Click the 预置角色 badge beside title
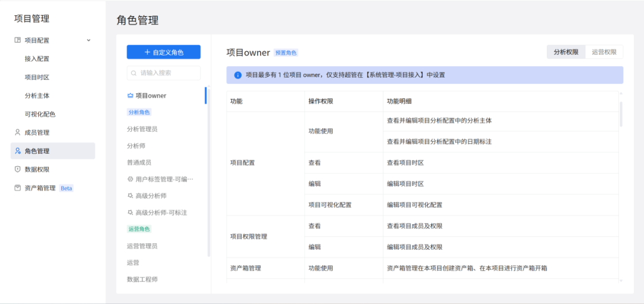The image size is (644, 304). point(286,52)
